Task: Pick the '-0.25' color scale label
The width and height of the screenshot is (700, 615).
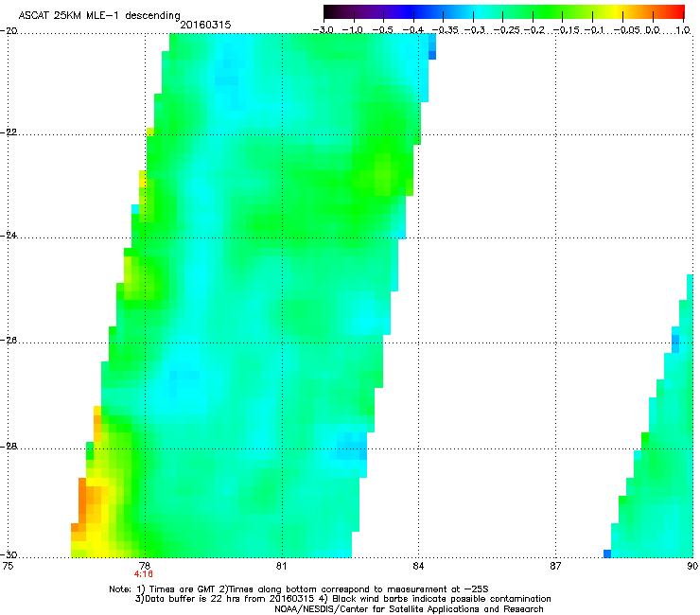Action: click(506, 30)
